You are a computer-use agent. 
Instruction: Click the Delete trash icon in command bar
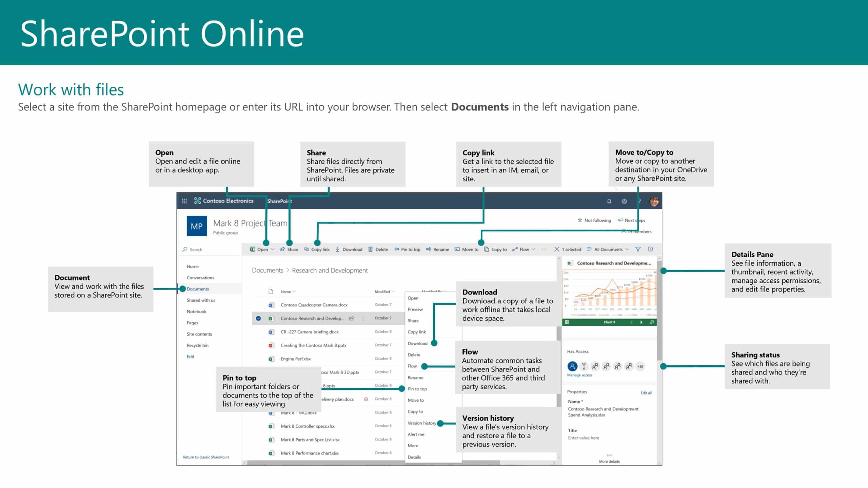370,249
